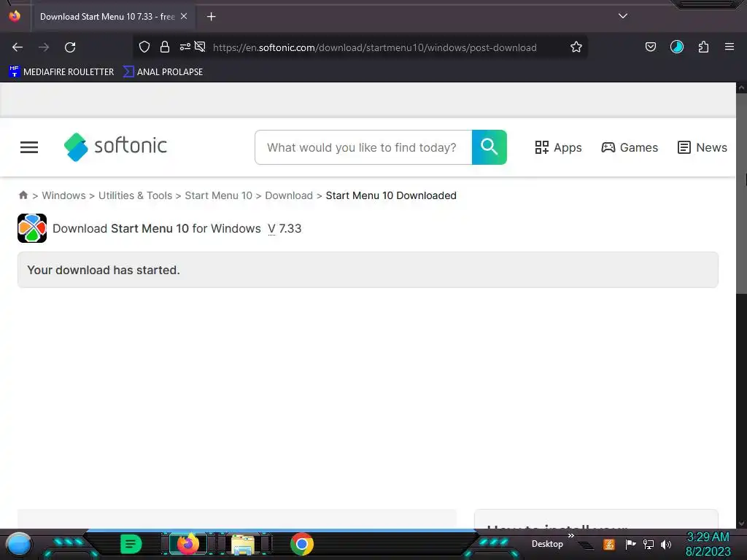Click the site security padlock icon
Screen dimensions: 747x560
click(165, 47)
